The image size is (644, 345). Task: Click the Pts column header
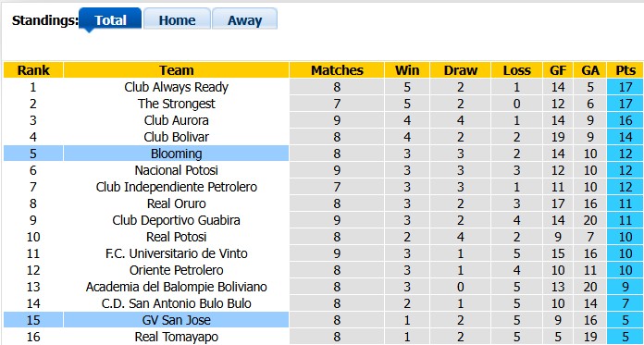[x=625, y=69]
